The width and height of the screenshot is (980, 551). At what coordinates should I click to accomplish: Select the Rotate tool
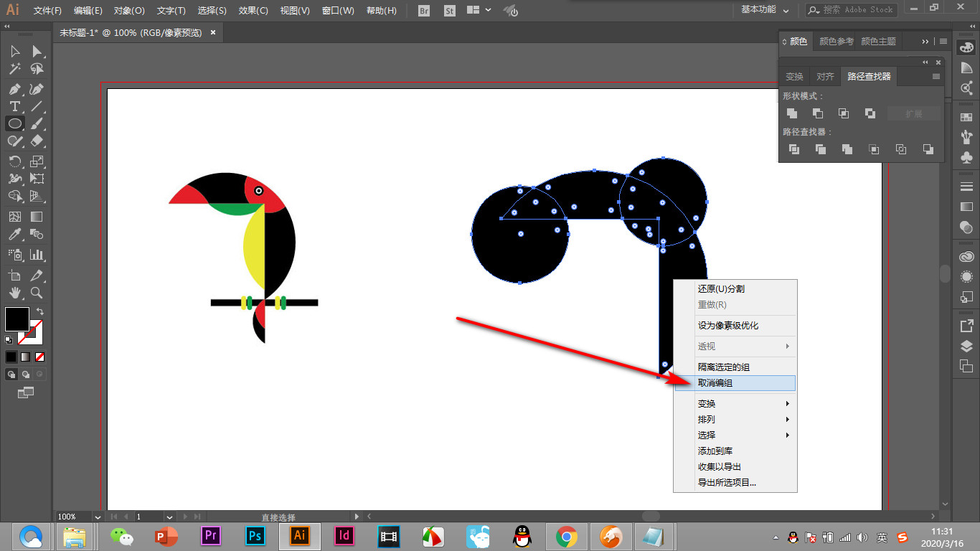coord(15,161)
